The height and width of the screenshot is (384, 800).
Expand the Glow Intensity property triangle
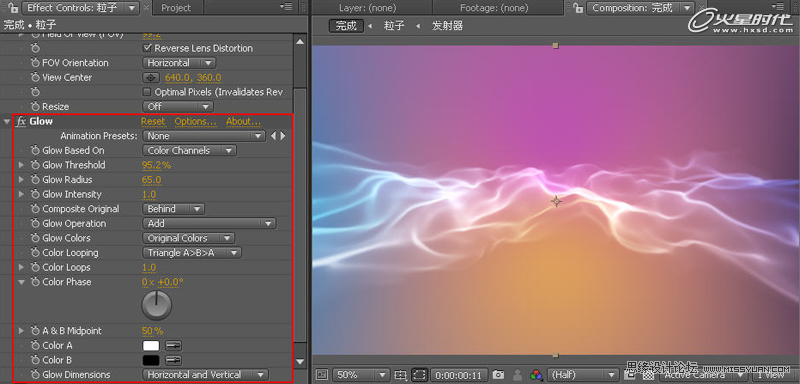click(x=21, y=194)
